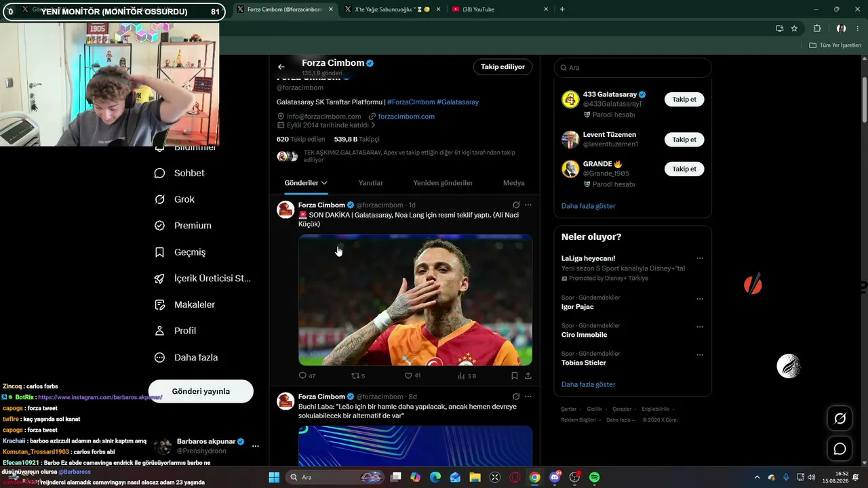This screenshot has width=868, height=488.
Task: Open Discord from the taskbar
Action: tap(555, 477)
